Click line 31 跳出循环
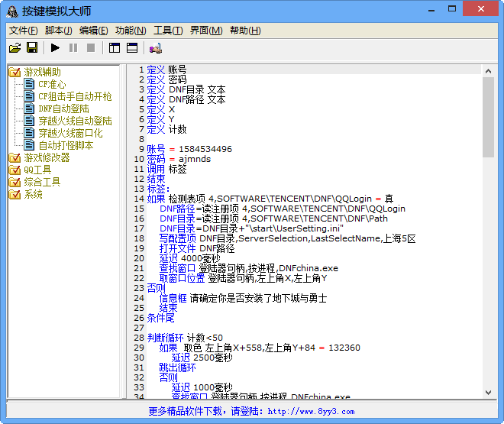Image resolution: width=504 pixels, height=424 pixels. tap(177, 367)
